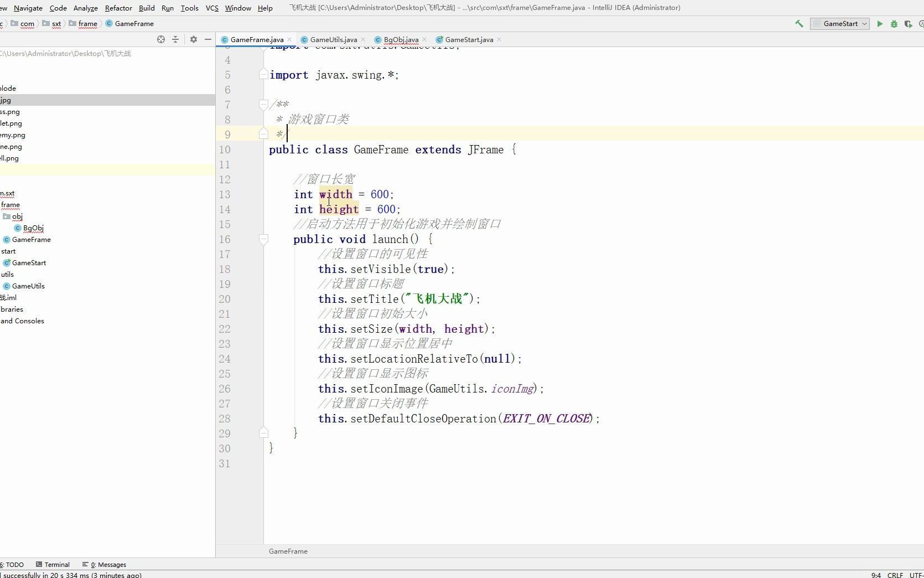This screenshot has height=578, width=924.
Task: Click the sxt folder icon in breadcrumb
Action: point(46,24)
